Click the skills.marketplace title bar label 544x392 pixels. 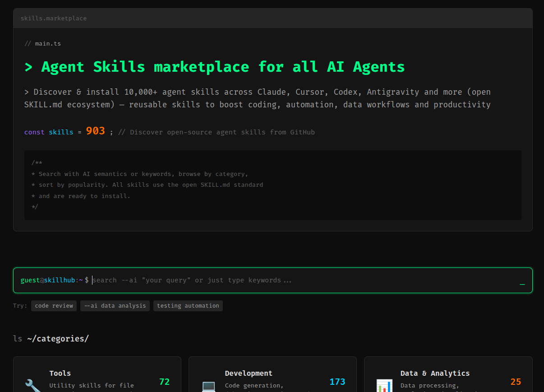click(x=54, y=18)
